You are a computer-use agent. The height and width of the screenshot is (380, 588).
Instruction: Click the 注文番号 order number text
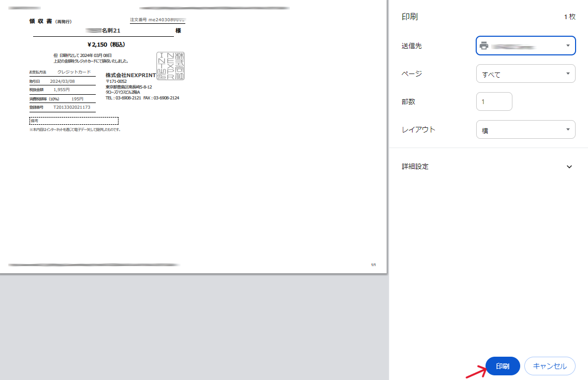(x=157, y=20)
